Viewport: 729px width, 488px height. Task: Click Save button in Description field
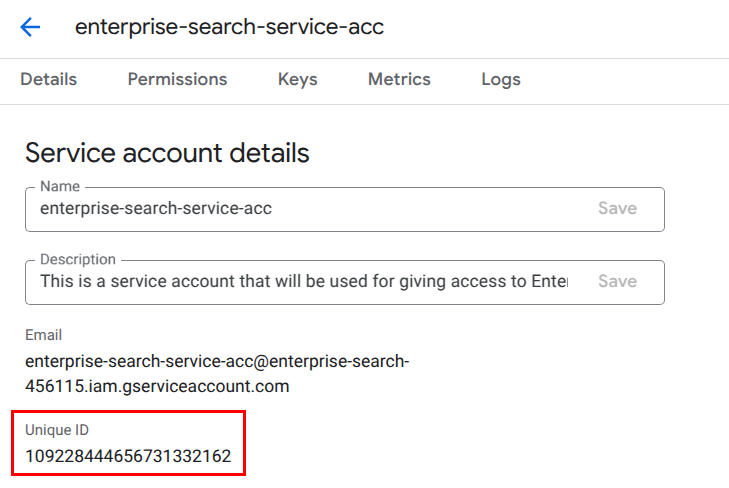617,281
